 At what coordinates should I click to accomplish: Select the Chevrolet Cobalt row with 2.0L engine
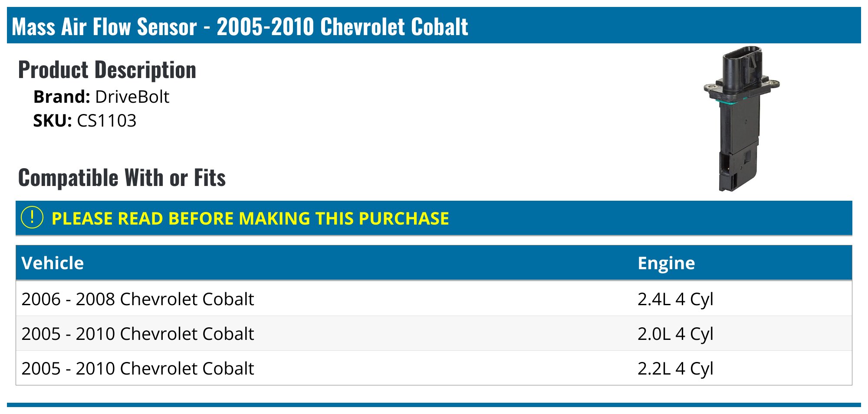click(138, 334)
